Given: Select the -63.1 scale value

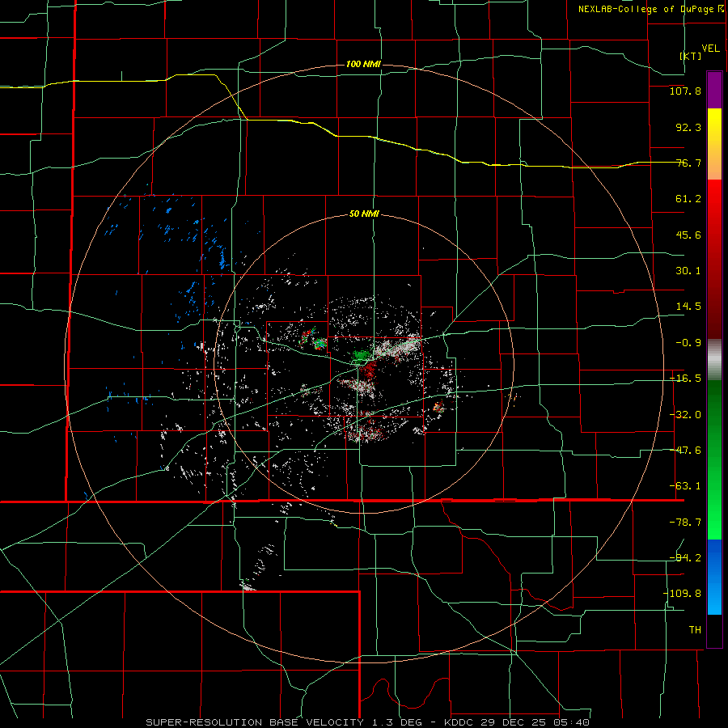Looking at the screenshot, I should 685,486.
